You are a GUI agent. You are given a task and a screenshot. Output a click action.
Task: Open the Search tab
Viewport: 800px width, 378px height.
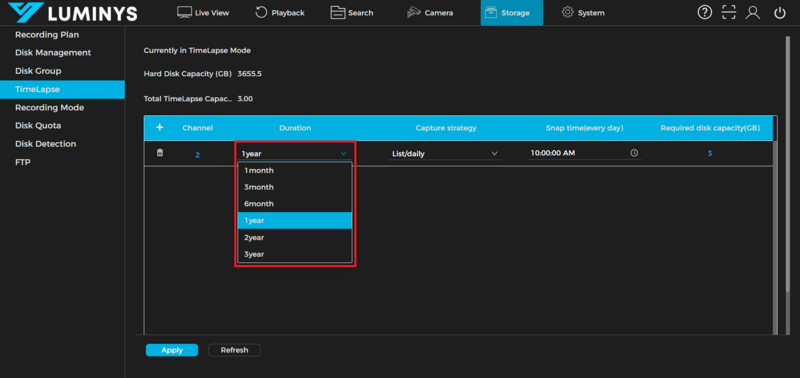(x=352, y=13)
